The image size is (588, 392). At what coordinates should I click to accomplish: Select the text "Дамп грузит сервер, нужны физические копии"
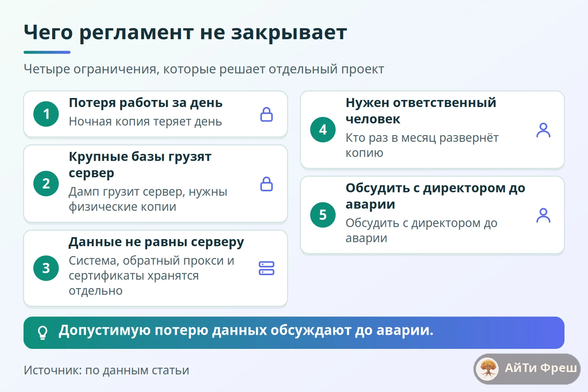click(x=148, y=199)
